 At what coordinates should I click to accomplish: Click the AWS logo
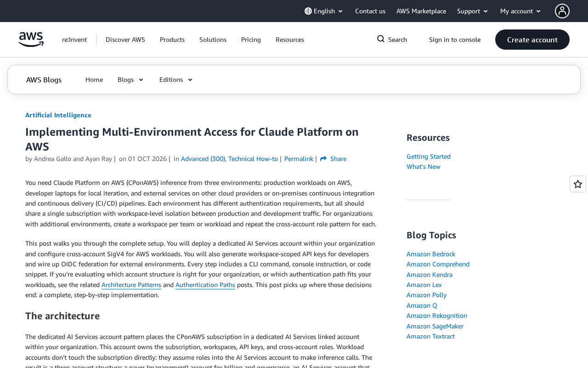point(31,40)
